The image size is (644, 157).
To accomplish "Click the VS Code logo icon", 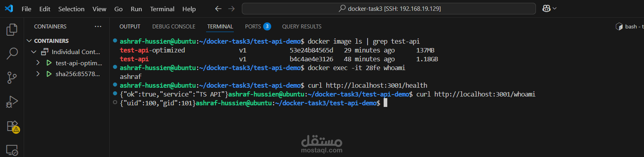I will (9, 8).
